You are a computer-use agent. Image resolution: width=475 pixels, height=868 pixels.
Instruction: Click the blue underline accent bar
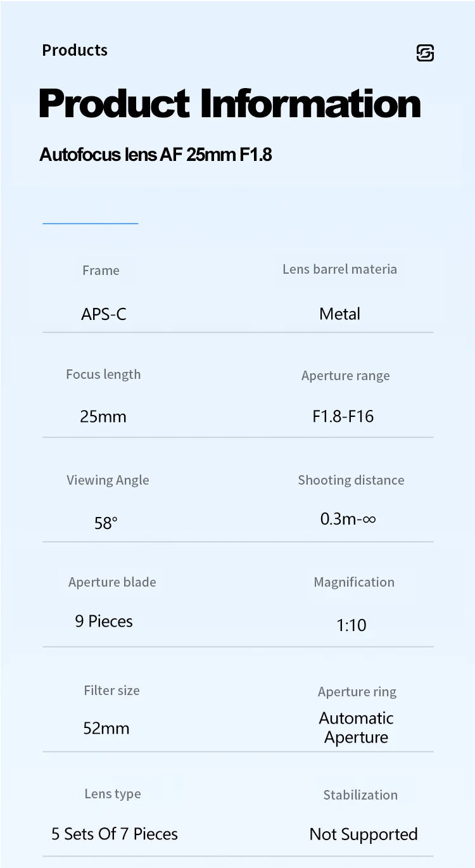(90, 223)
